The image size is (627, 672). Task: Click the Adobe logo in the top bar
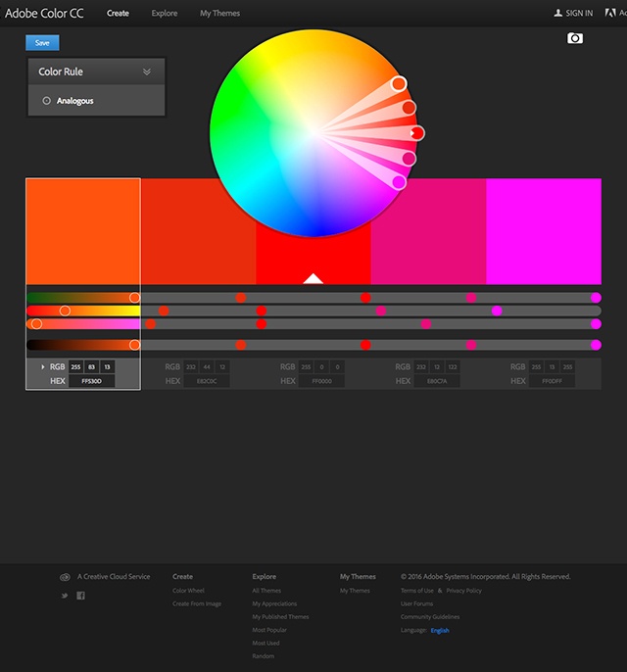(x=610, y=13)
